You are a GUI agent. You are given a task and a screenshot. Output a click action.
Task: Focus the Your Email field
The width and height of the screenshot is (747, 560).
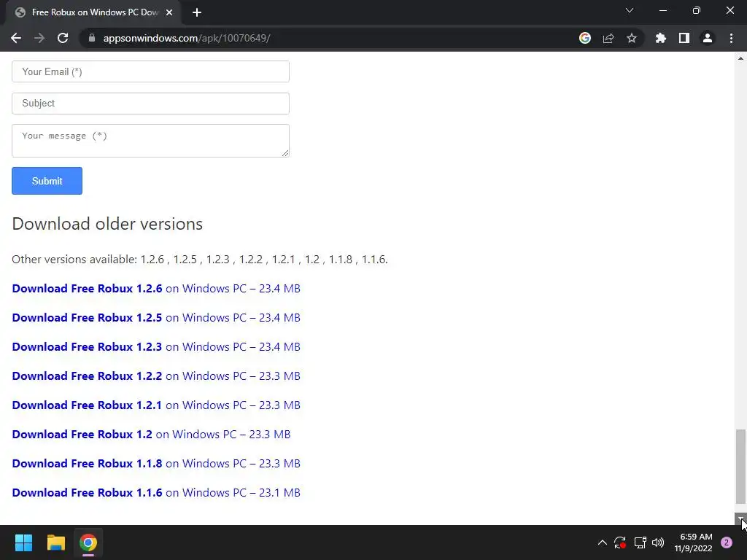tap(150, 71)
